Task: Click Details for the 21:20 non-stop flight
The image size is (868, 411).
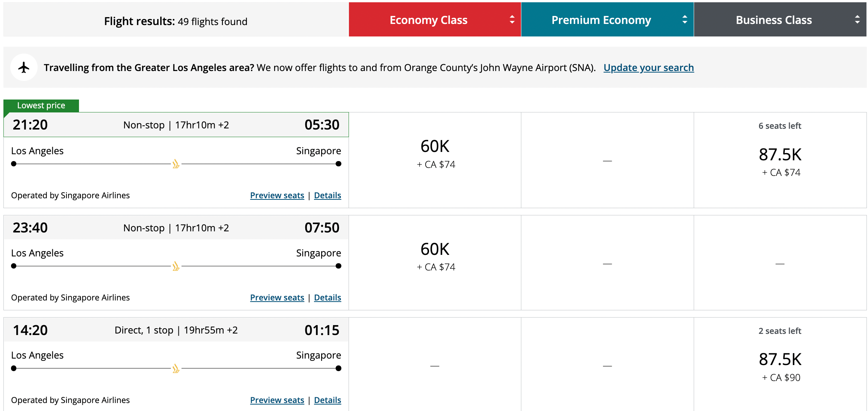Action: [x=327, y=195]
